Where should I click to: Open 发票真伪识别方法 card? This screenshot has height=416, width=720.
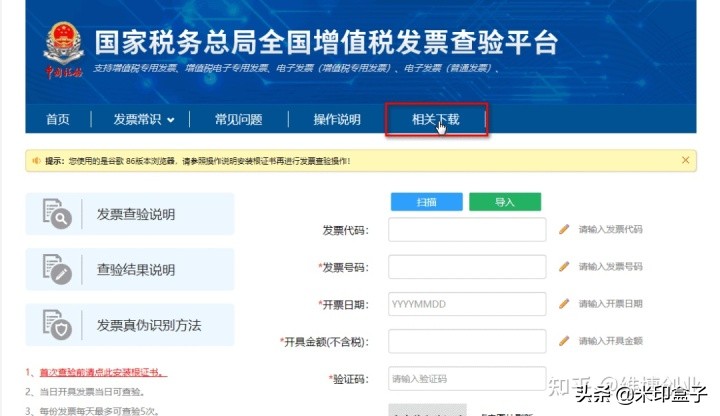(x=130, y=325)
